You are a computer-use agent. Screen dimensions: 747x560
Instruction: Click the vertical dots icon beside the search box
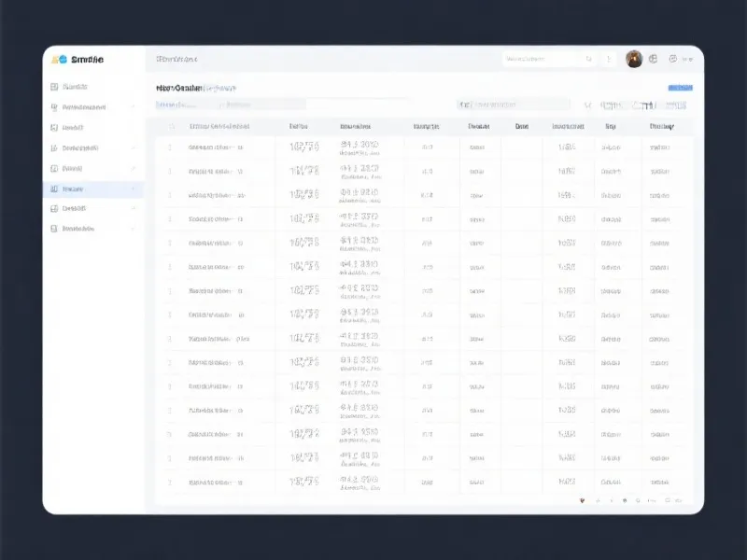pyautogui.click(x=610, y=59)
